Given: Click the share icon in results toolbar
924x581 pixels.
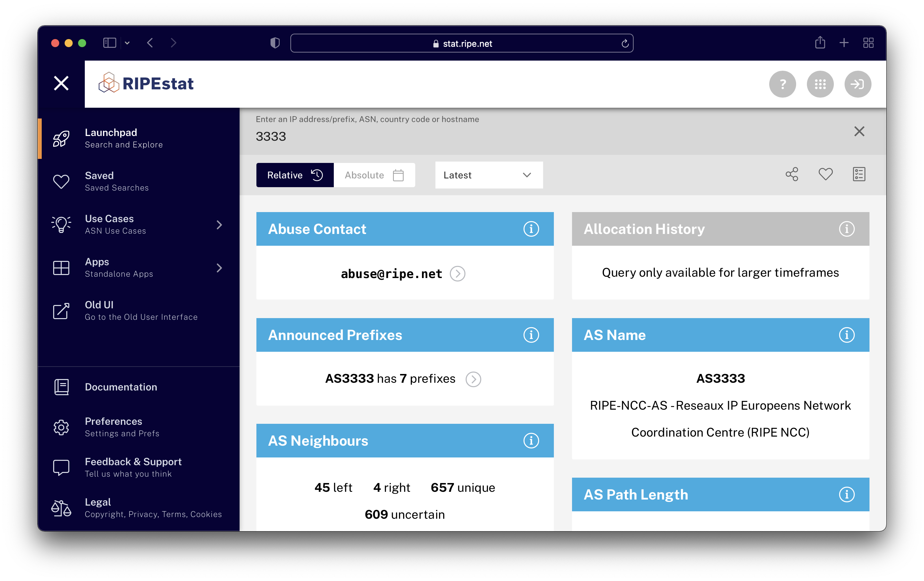Looking at the screenshot, I should pyautogui.click(x=792, y=175).
